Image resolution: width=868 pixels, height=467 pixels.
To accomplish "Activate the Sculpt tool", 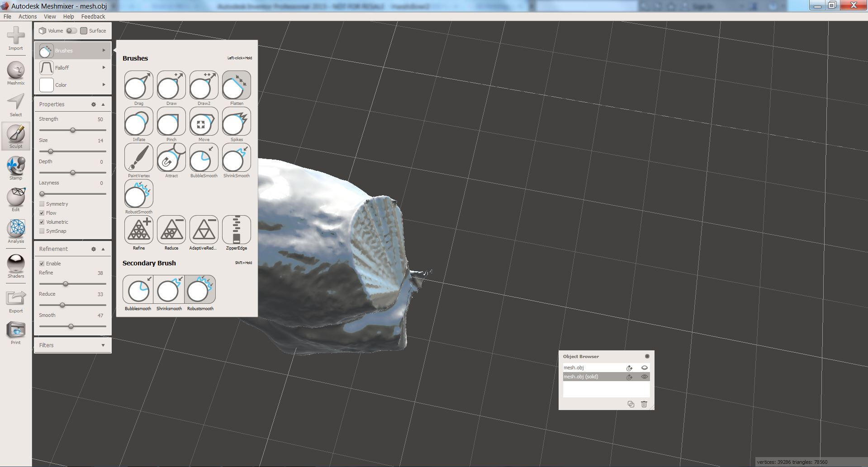I will pyautogui.click(x=16, y=136).
